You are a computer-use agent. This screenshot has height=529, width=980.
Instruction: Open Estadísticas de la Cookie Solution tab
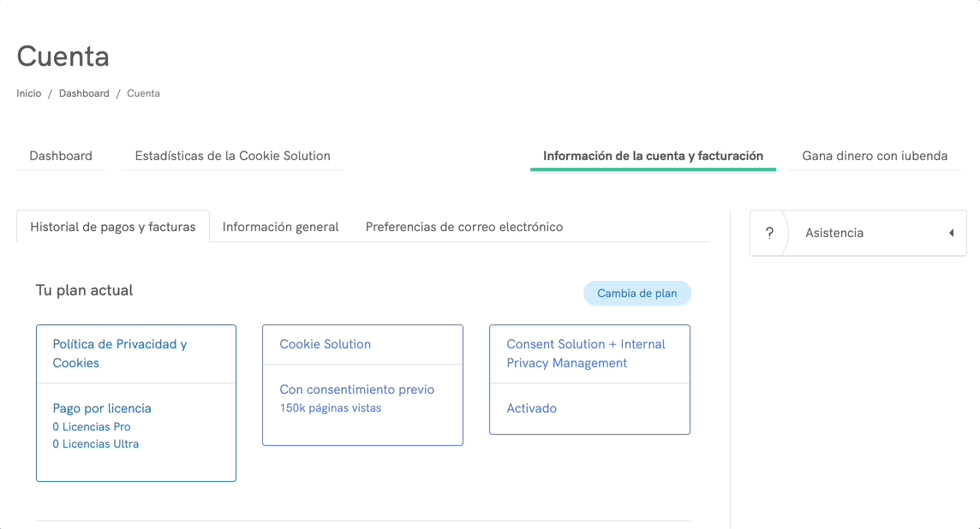pos(232,156)
